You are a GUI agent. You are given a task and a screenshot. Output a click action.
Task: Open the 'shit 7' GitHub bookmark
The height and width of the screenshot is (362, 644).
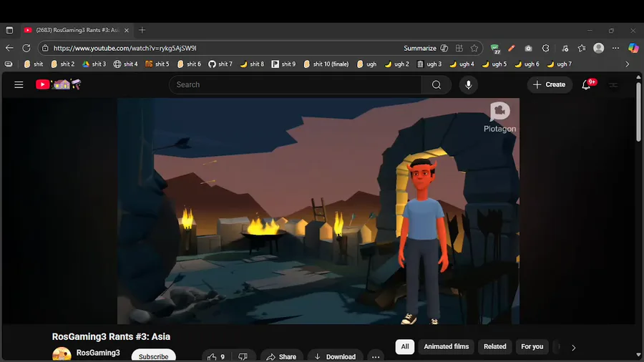pyautogui.click(x=220, y=64)
